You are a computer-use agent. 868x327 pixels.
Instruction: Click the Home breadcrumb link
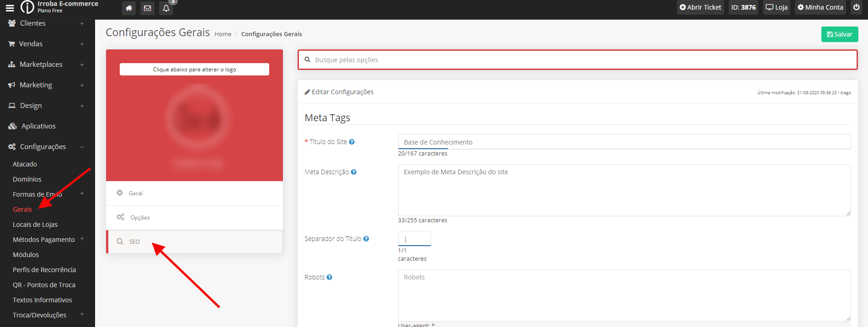pos(223,34)
